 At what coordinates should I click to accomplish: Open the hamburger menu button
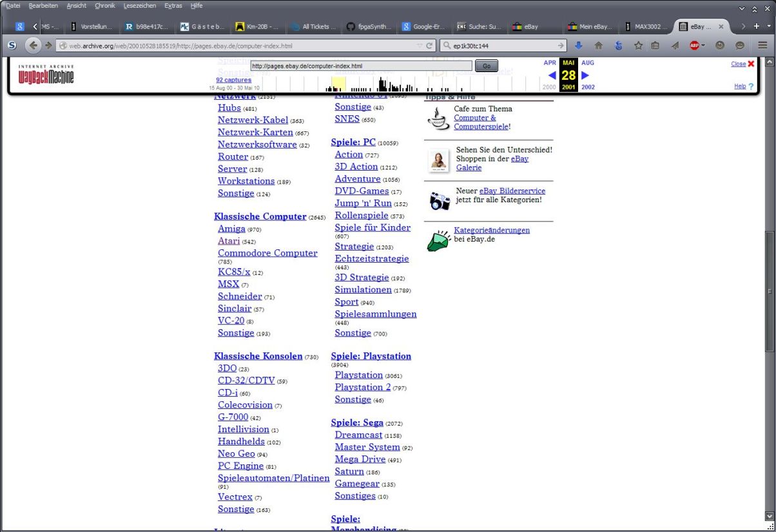tap(762, 46)
